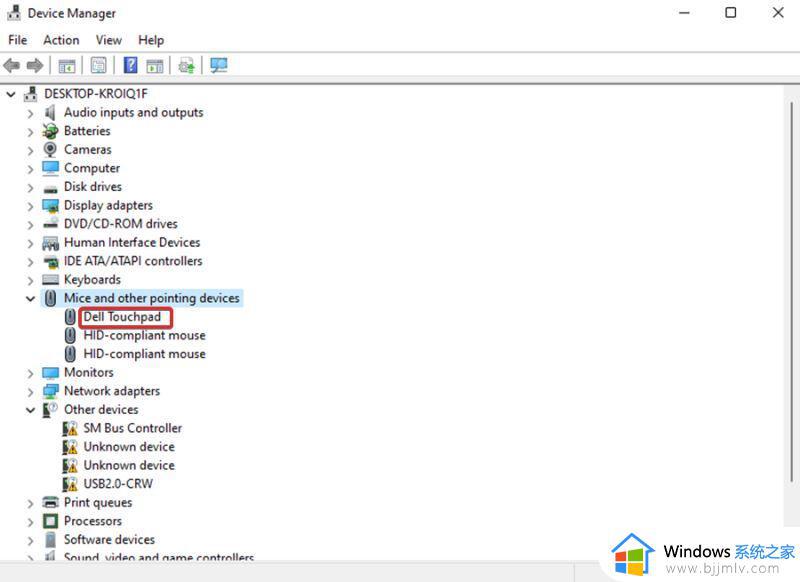Expand the Processors node arrow
Image resolution: width=800 pixels, height=582 pixels.
click(x=30, y=522)
